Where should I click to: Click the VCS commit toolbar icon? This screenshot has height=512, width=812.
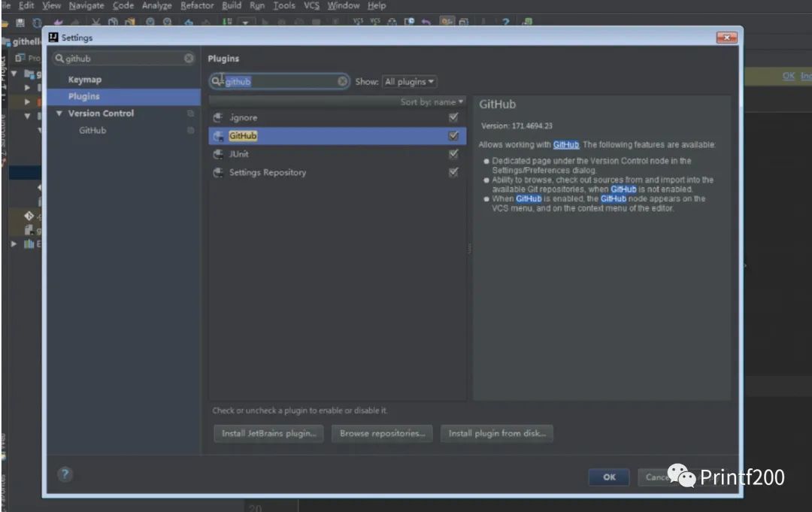[375, 22]
